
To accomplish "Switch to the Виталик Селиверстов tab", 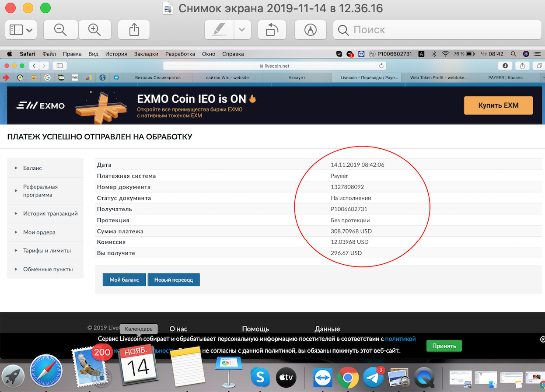I will (158, 77).
